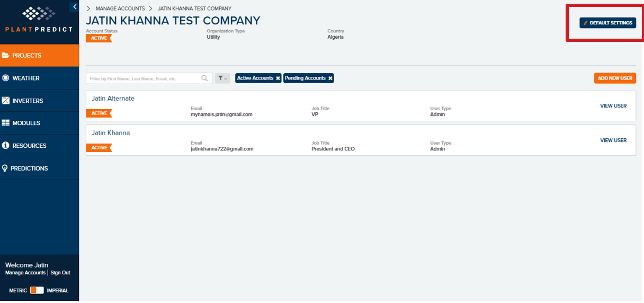Go to Manage Accounts breadcrumb
The image size is (644, 303).
coord(120,8)
